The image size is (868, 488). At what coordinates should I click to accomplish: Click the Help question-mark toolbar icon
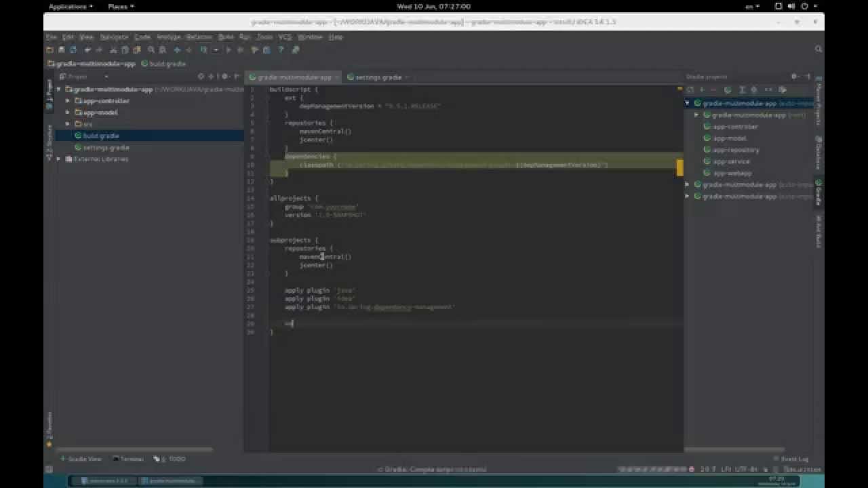280,49
